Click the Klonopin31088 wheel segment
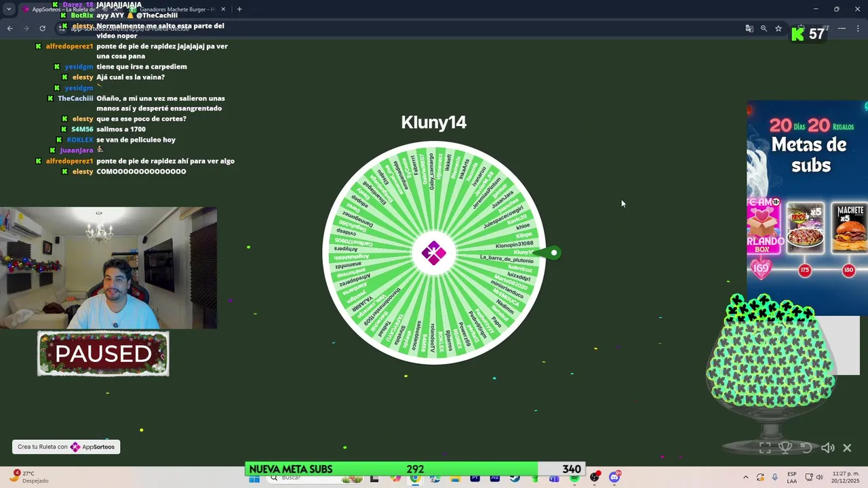868x488 pixels. point(514,244)
